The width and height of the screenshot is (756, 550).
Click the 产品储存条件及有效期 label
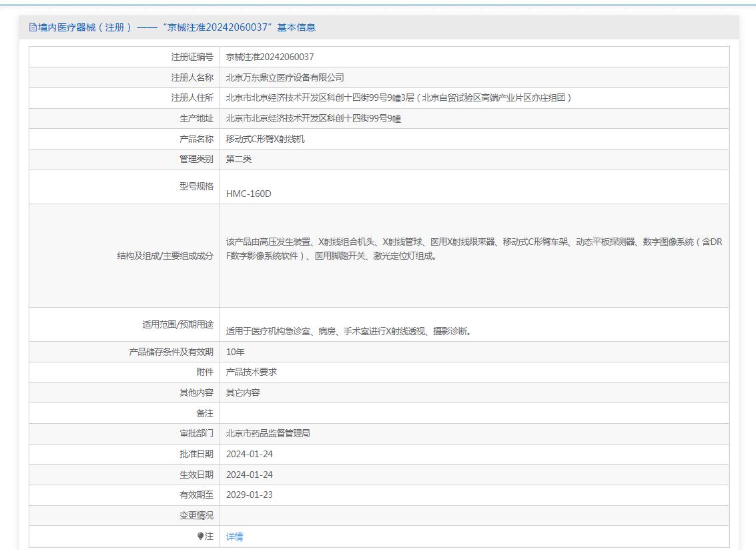point(171,352)
